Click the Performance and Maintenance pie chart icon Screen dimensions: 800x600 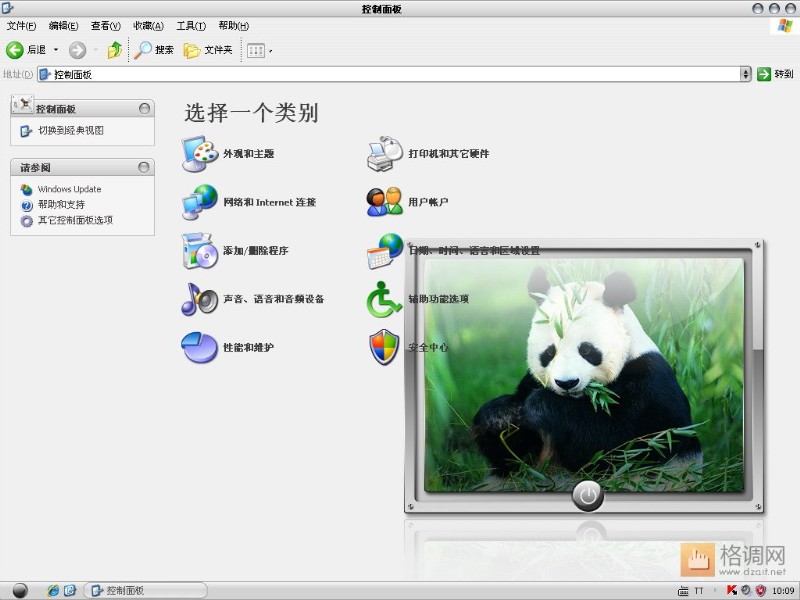[x=200, y=347]
